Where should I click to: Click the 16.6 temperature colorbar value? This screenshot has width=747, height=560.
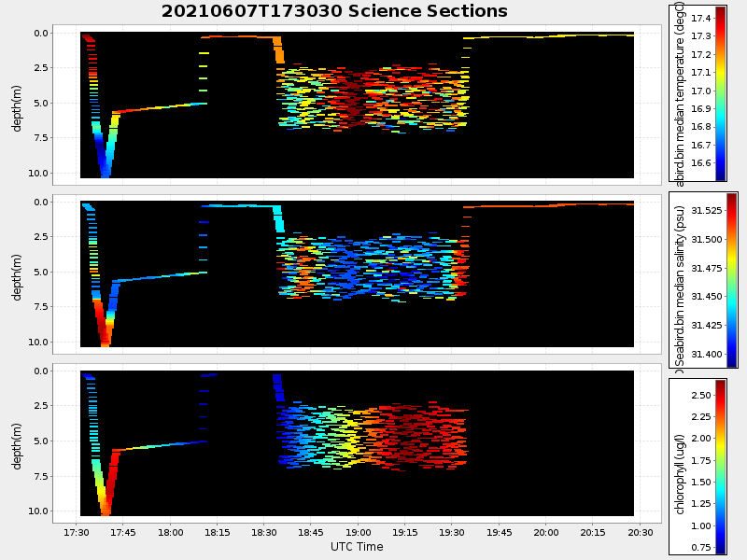(700, 162)
